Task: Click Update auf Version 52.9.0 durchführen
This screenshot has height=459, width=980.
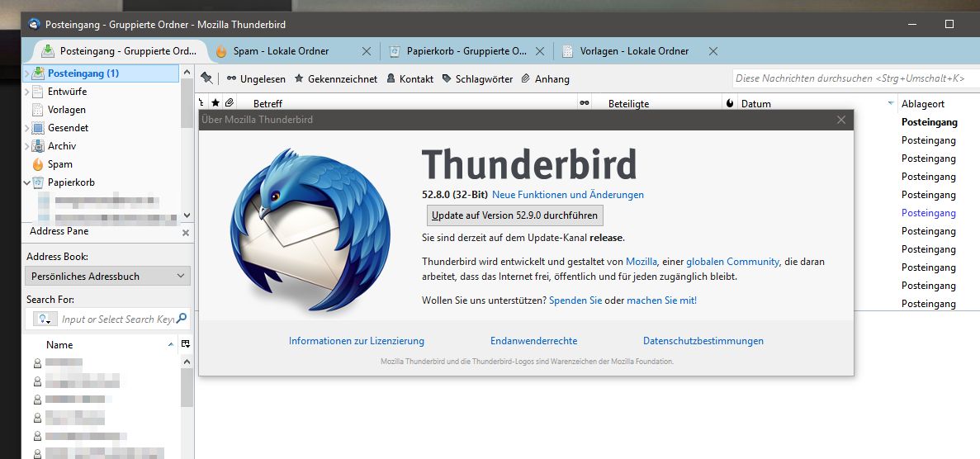Action: (515, 215)
